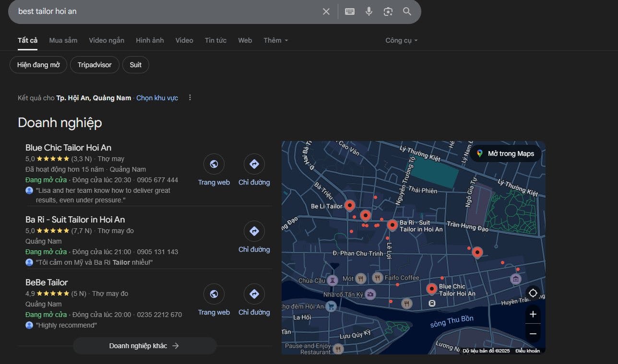The width and height of the screenshot is (618, 364).
Task: Center map on my location target icon
Action: pyautogui.click(x=533, y=293)
